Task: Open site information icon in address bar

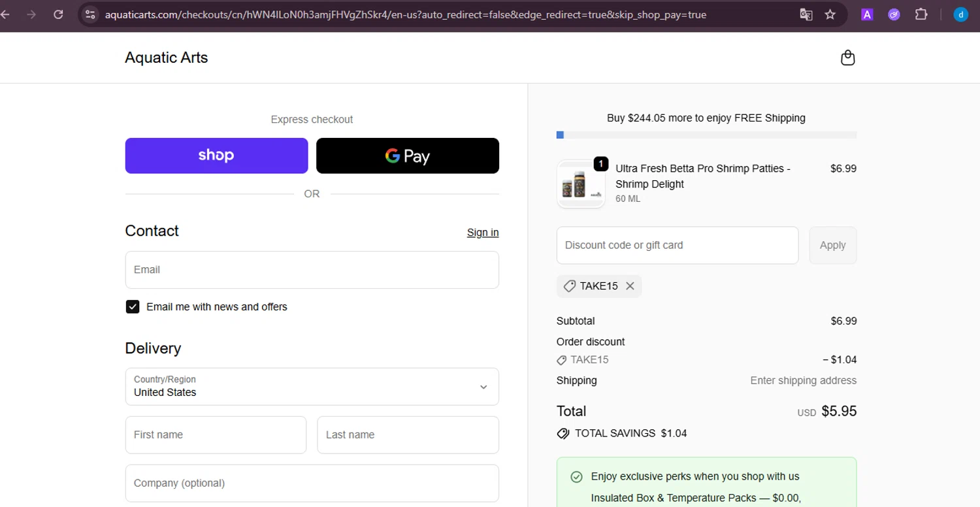Action: tap(91, 14)
